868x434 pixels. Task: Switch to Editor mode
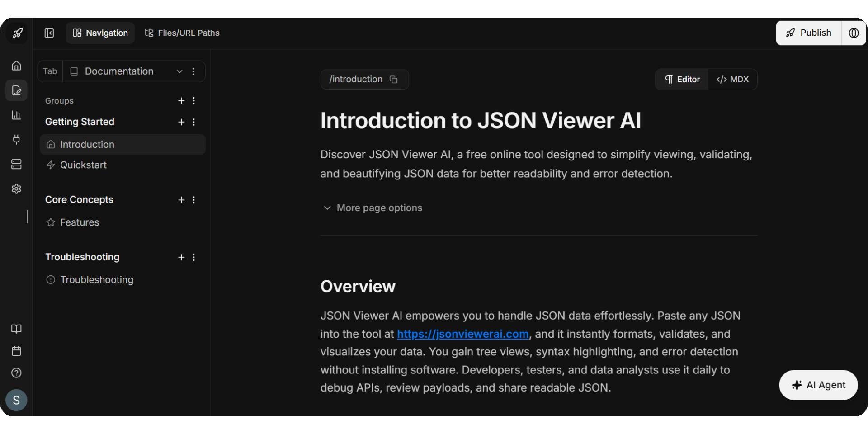point(683,79)
